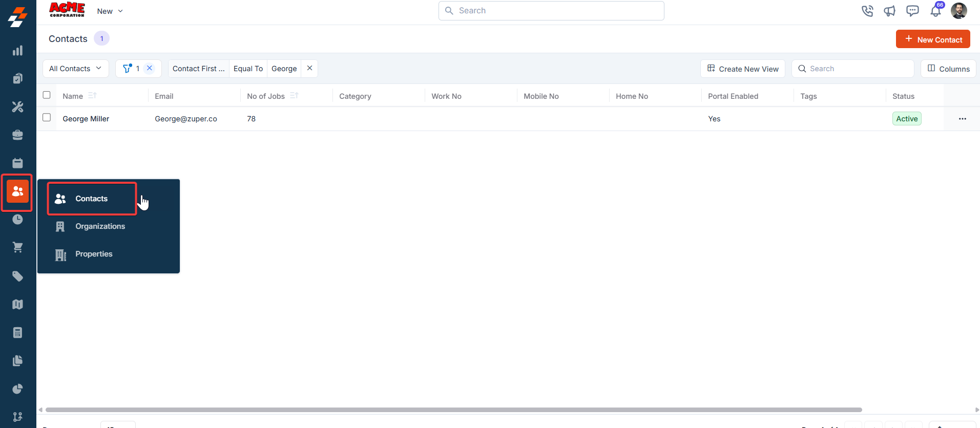Click the Category column header
Image resolution: width=980 pixels, height=428 pixels.
click(355, 96)
